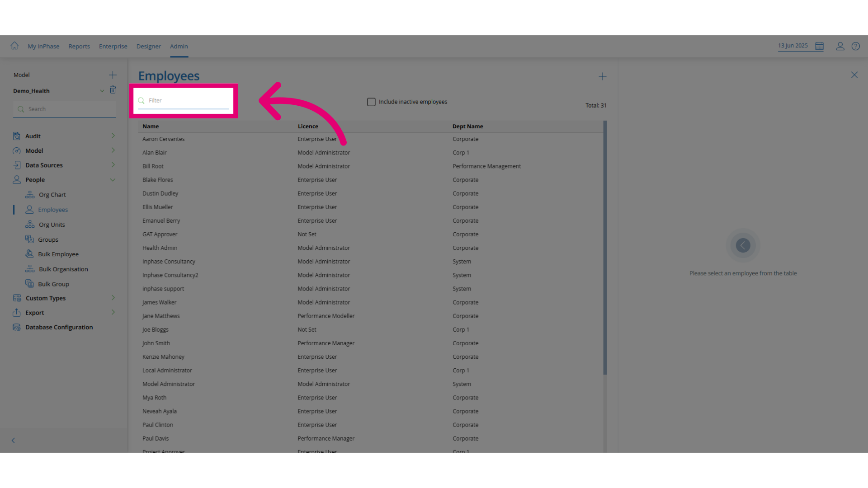Viewport: 868px width, 488px height.
Task: Click the Data Sources icon
Action: [x=17, y=165]
